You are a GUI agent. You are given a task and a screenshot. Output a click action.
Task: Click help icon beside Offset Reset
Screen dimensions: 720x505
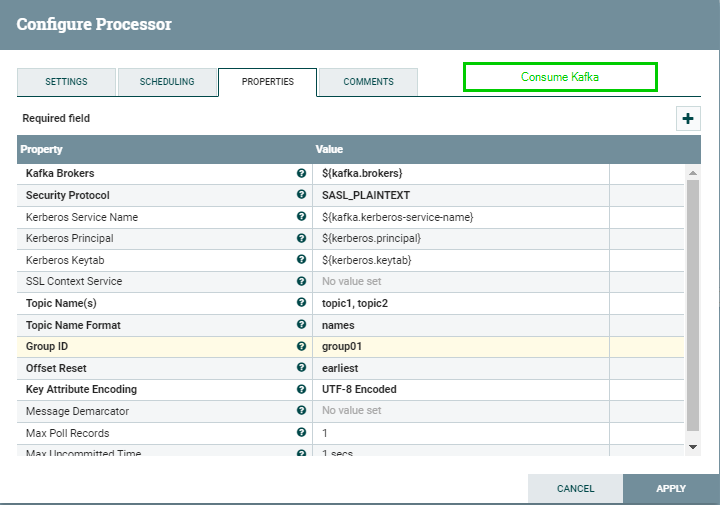[x=301, y=368]
